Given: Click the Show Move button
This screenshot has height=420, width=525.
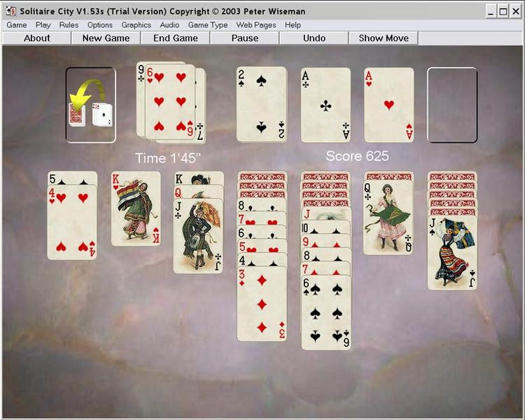Looking at the screenshot, I should click(x=384, y=38).
